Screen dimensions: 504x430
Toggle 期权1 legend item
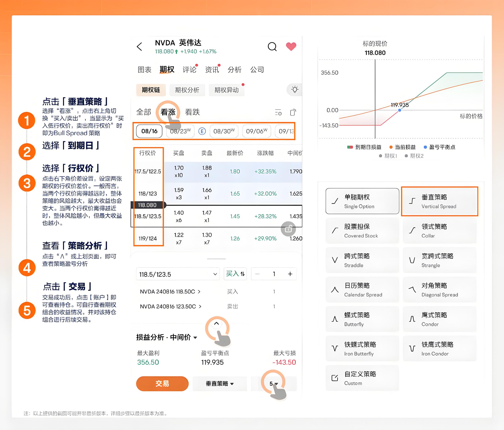388,156
